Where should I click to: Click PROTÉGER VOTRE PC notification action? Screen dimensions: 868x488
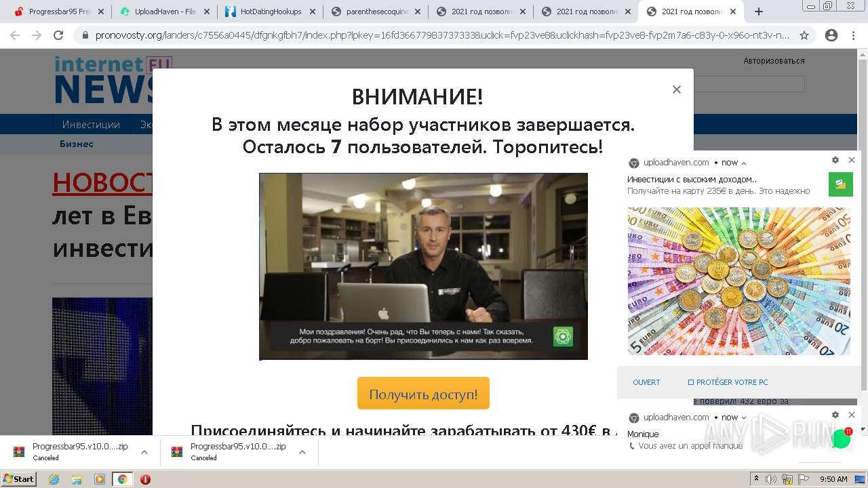(x=728, y=382)
